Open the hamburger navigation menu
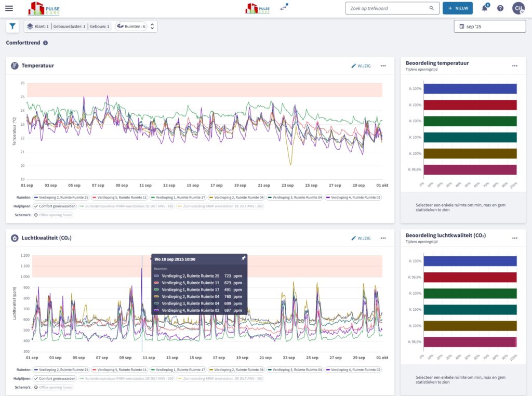The width and height of the screenshot is (532, 396). (x=9, y=8)
